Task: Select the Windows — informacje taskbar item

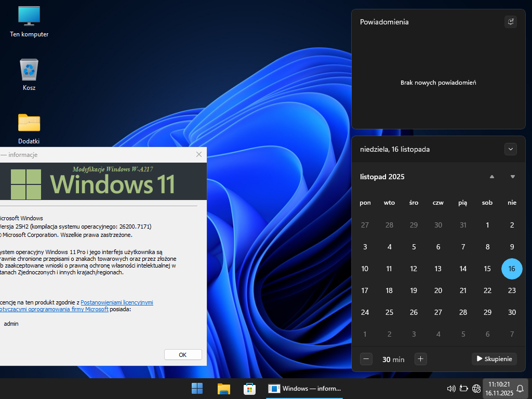Action: pyautogui.click(x=305, y=389)
